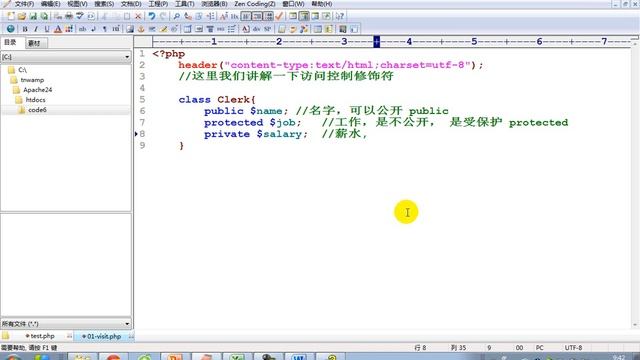640x360 pixels.
Task: Click the Insert Image icon
Action: [130, 29]
